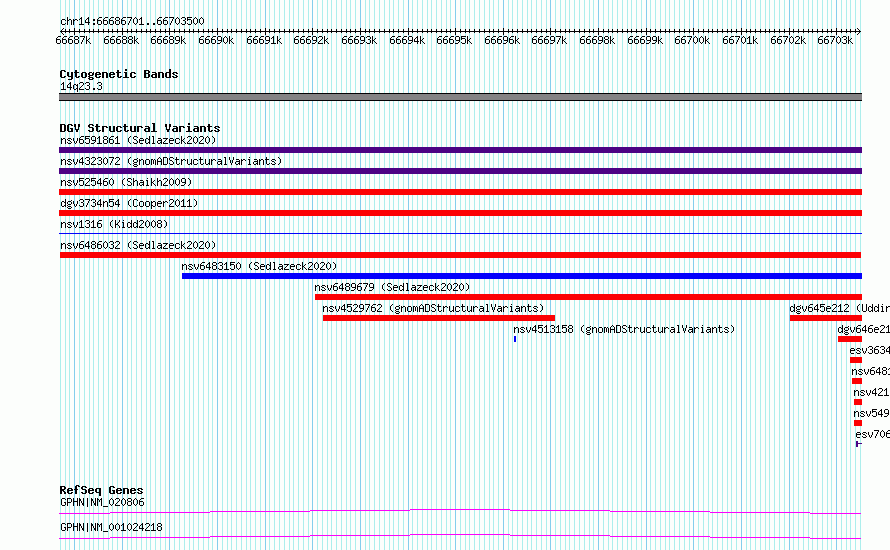Click the 66703k ruler position label
Viewport: 890px width, 550px height.
(x=835, y=40)
